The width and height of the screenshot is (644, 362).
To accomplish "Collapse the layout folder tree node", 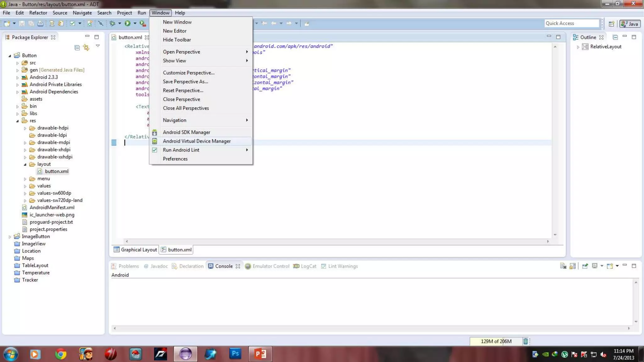I will tap(25, 164).
